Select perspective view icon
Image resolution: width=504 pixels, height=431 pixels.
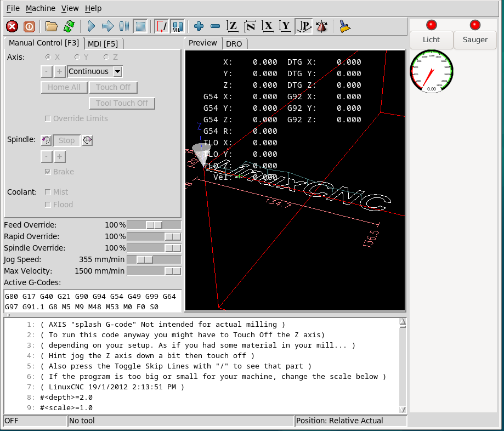click(x=303, y=26)
